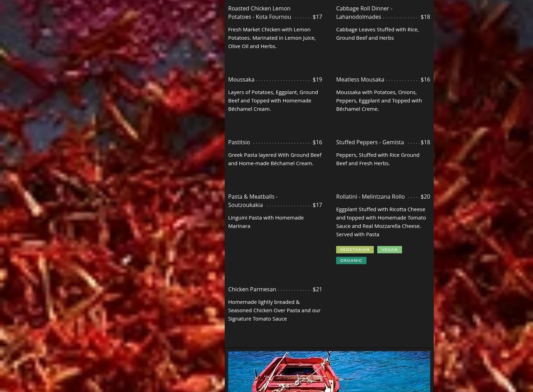Select the Chicken Parmesan title
Viewport: 533px width, 392px height.
(x=252, y=289)
